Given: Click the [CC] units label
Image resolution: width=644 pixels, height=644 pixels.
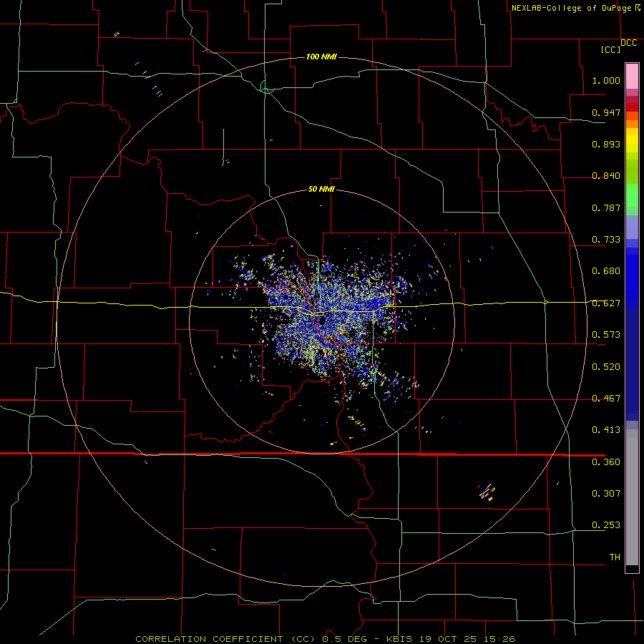Looking at the screenshot, I should click(x=611, y=49).
